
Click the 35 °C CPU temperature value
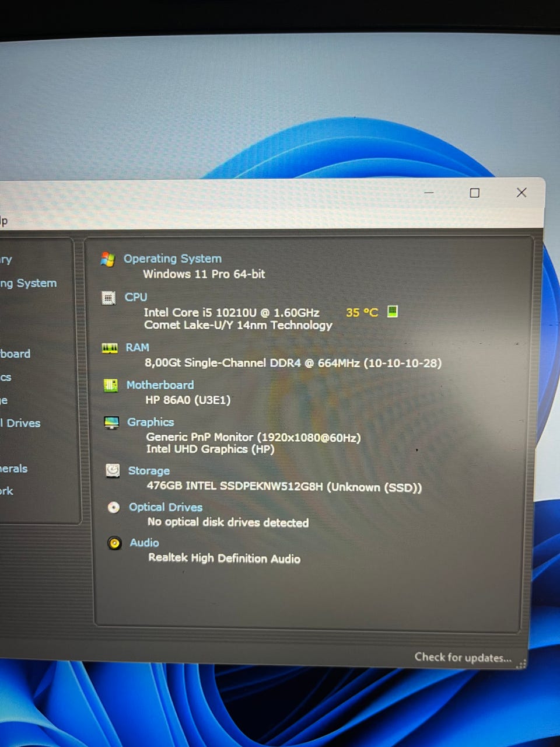362,312
